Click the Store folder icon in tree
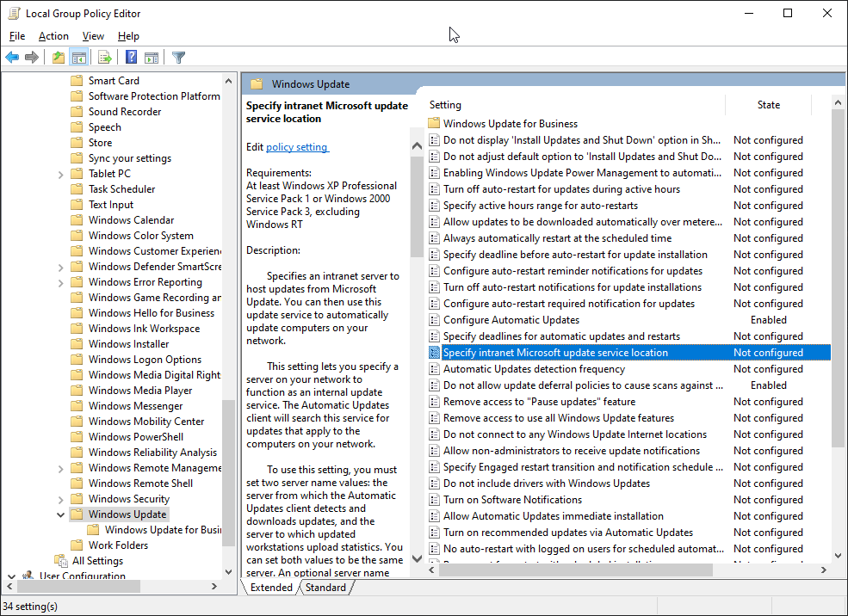Image resolution: width=848 pixels, height=616 pixels. 77,143
